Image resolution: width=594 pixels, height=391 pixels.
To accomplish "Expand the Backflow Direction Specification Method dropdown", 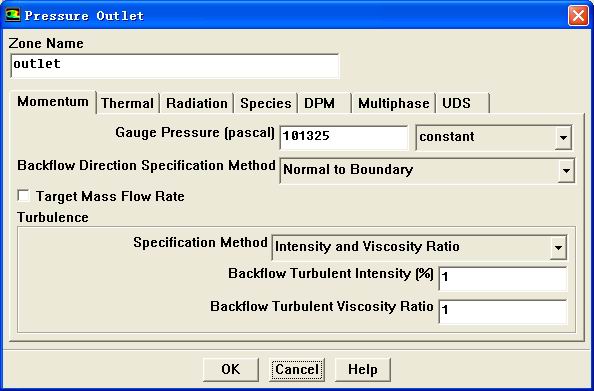I will pos(427,170).
